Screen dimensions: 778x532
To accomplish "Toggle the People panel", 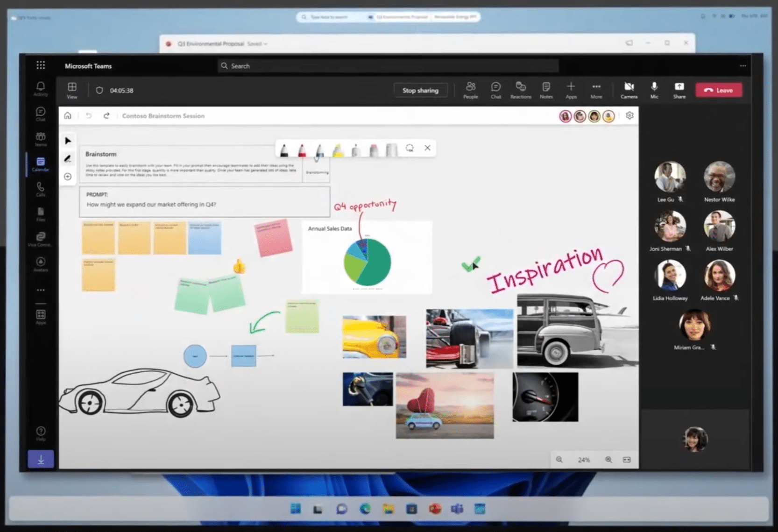I will [470, 90].
